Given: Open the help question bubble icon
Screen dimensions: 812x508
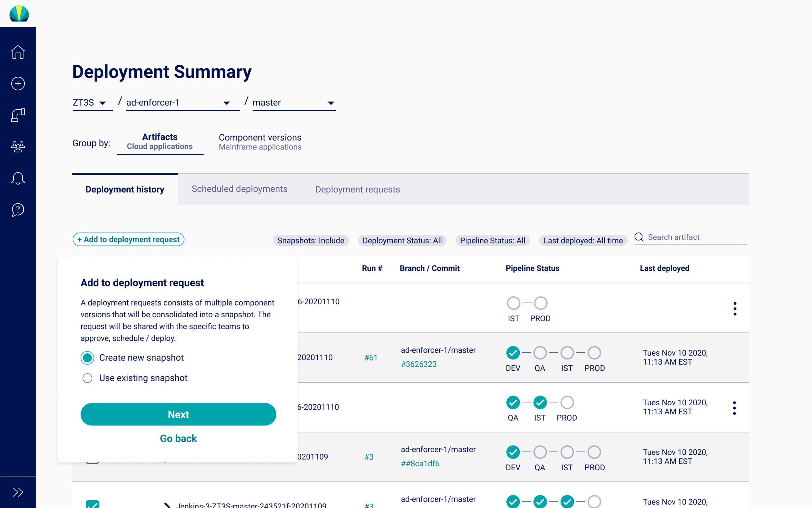Looking at the screenshot, I should 18,210.
